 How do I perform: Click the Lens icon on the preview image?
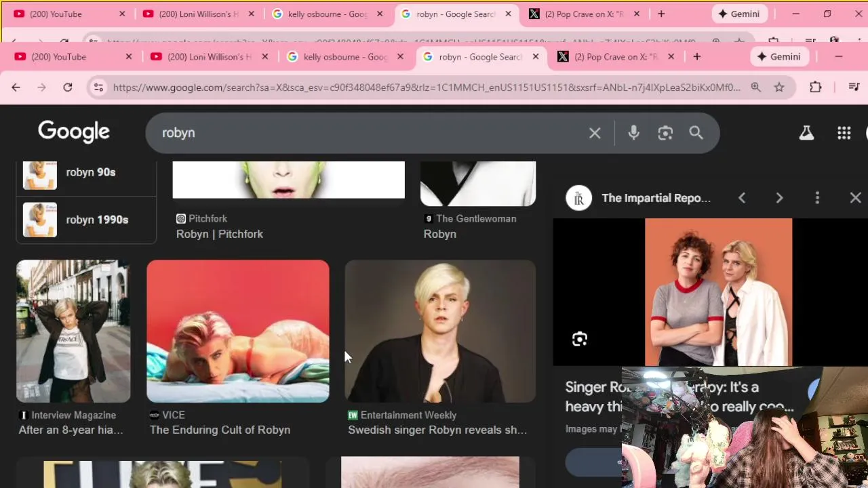click(x=580, y=339)
